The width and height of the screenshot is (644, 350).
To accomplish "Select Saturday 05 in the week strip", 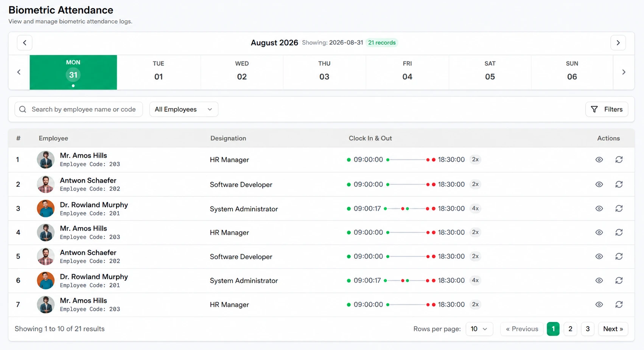I will point(490,72).
